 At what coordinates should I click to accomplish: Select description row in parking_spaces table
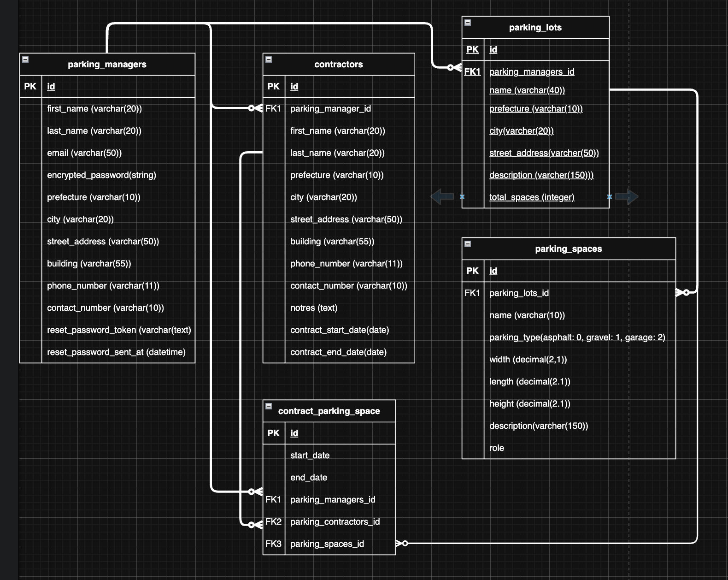569,426
